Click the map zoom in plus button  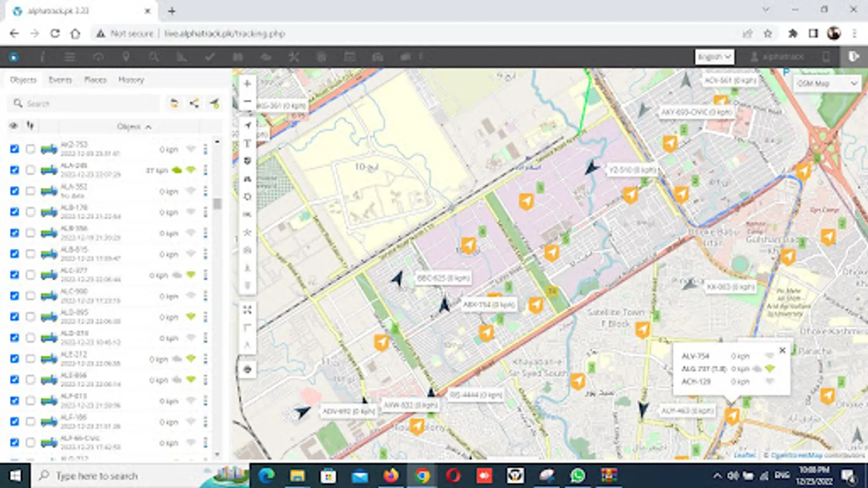(247, 84)
